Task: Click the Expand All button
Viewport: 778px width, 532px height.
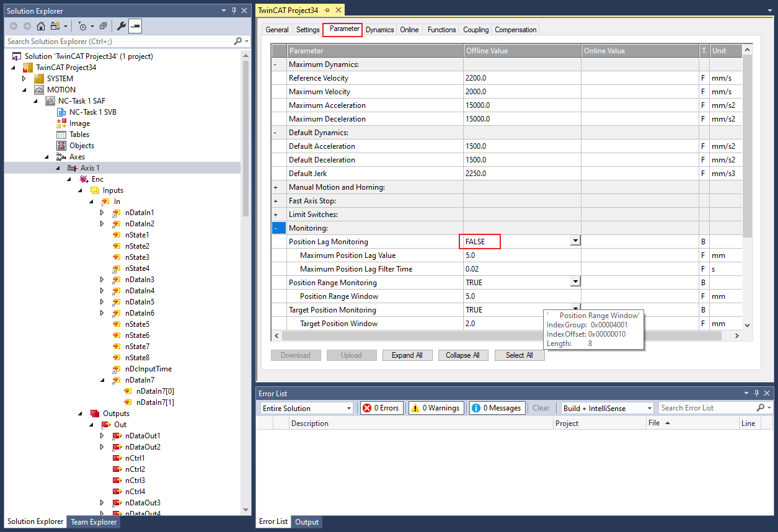Action: 407,355
